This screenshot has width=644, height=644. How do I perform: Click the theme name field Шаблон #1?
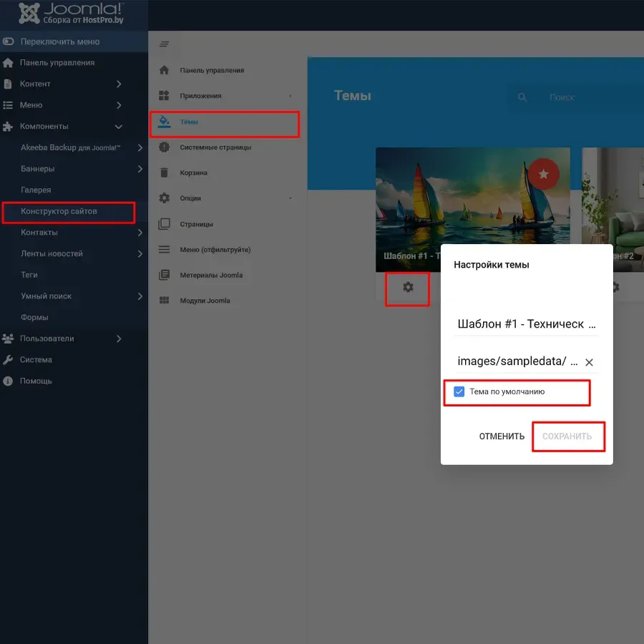[525, 324]
